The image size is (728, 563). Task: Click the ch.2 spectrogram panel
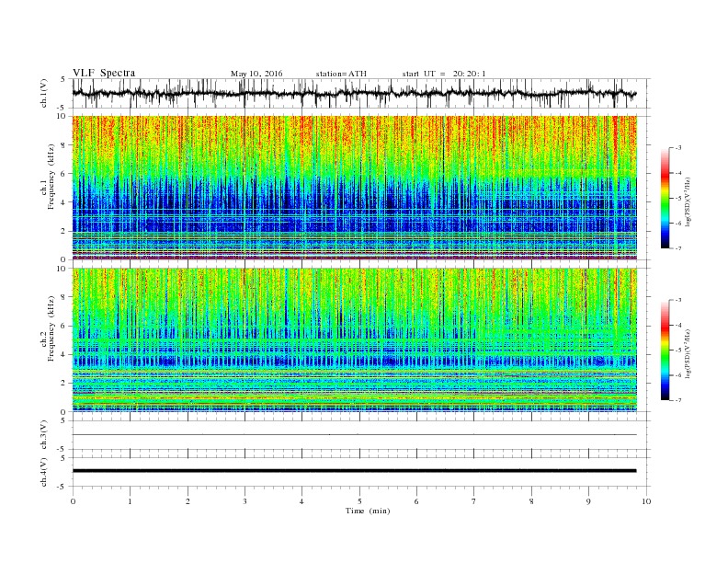[354, 339]
